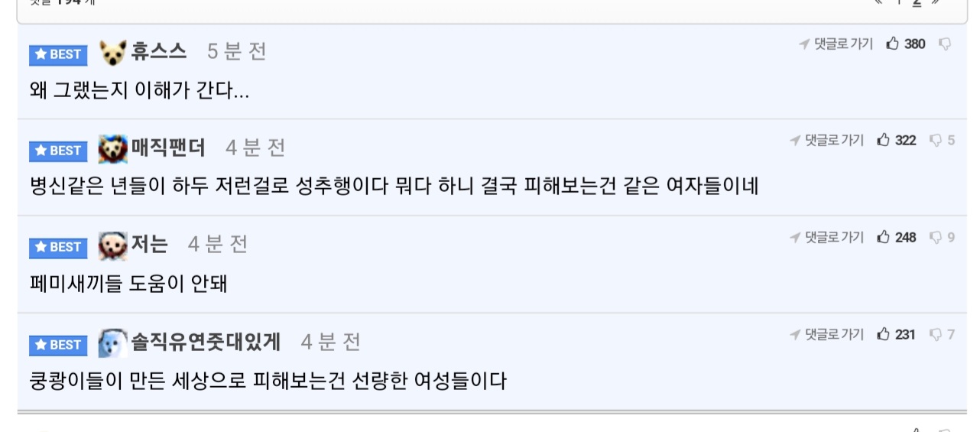Downvote the comment by 저는
Image resolution: width=980 pixels, height=432 pixels.
(x=935, y=237)
